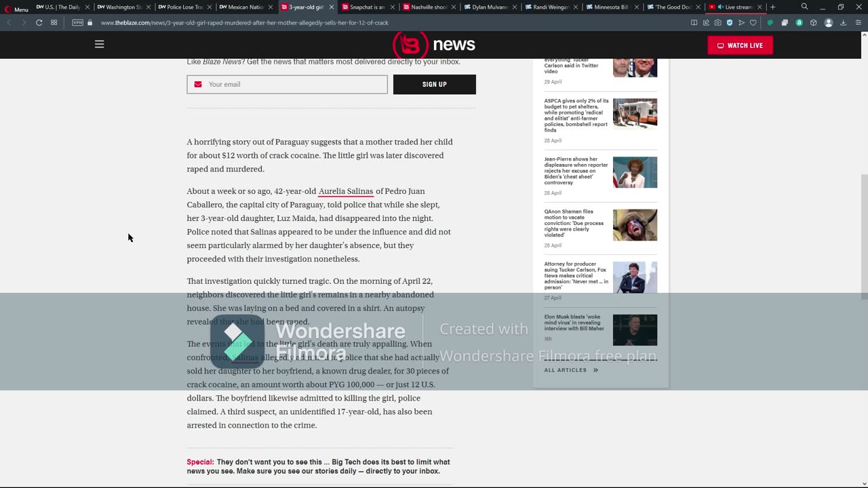Search tabs with the magnifier icon
This screenshot has width=868, height=488.
tap(804, 7)
